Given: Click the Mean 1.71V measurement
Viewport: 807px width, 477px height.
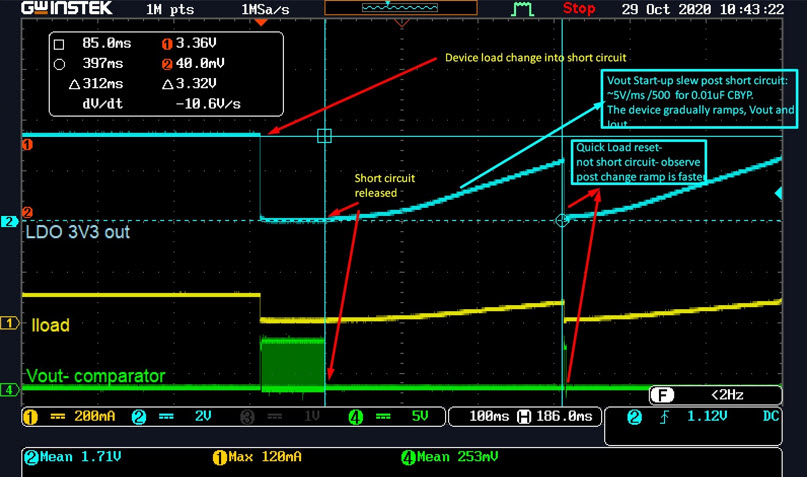Looking at the screenshot, I should tap(80, 457).
